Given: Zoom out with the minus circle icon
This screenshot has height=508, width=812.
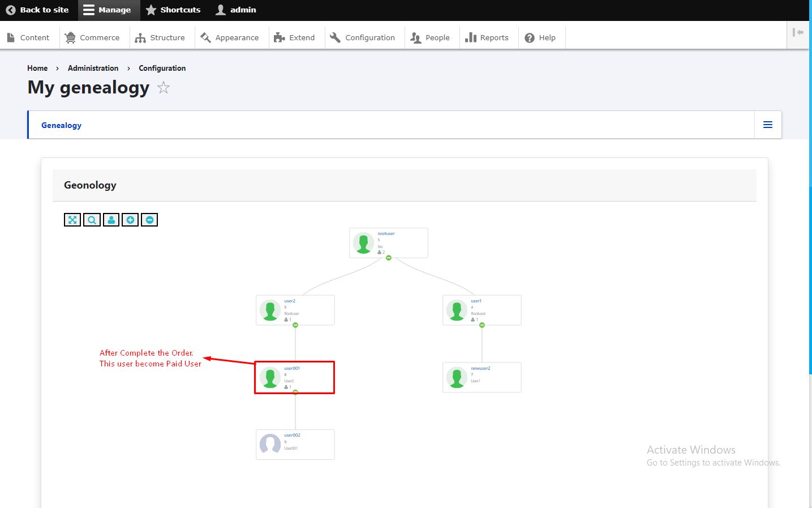Looking at the screenshot, I should pyautogui.click(x=149, y=220).
